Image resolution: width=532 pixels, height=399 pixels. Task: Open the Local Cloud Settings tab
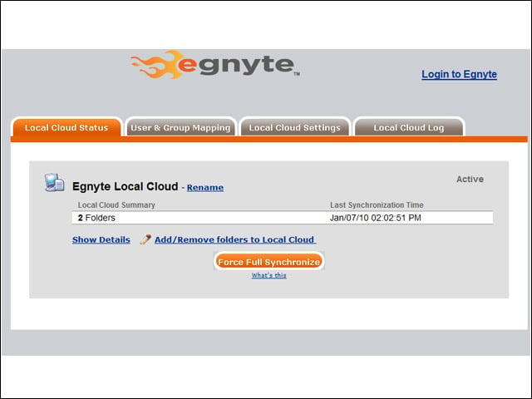pyautogui.click(x=294, y=127)
